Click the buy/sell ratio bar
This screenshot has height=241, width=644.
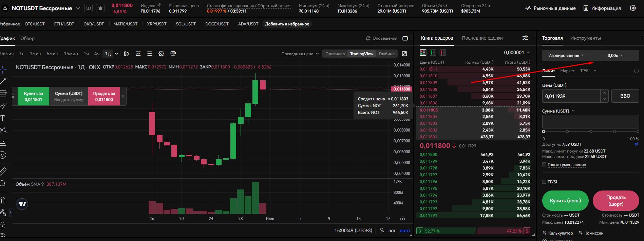click(x=473, y=231)
